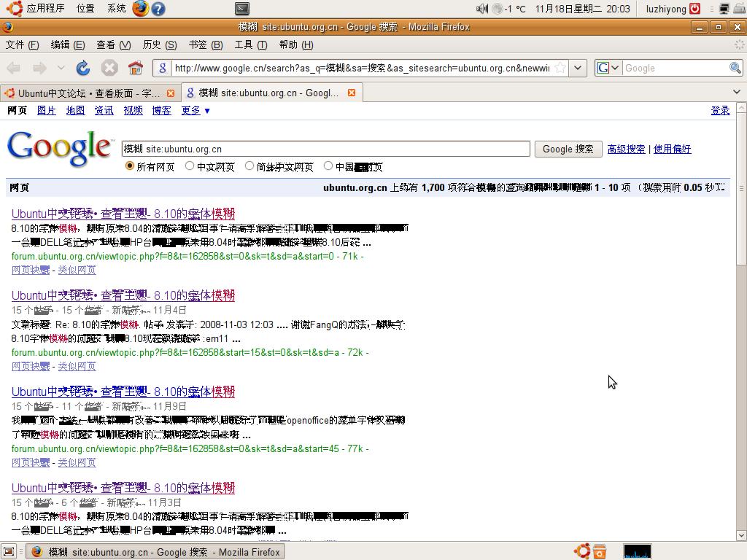This screenshot has height=560, width=747.
Task: Switch to Google 图片 search
Action: coord(46,111)
